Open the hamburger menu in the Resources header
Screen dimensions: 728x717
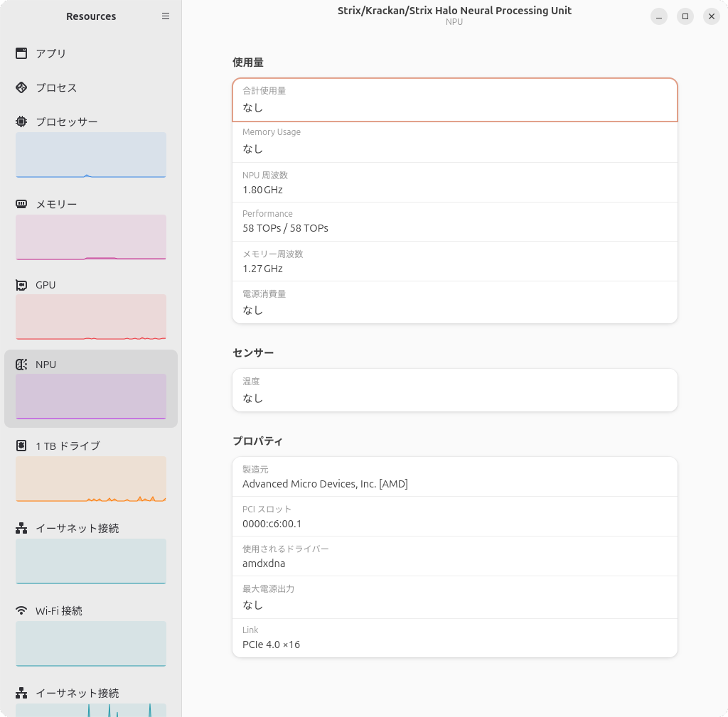166,16
